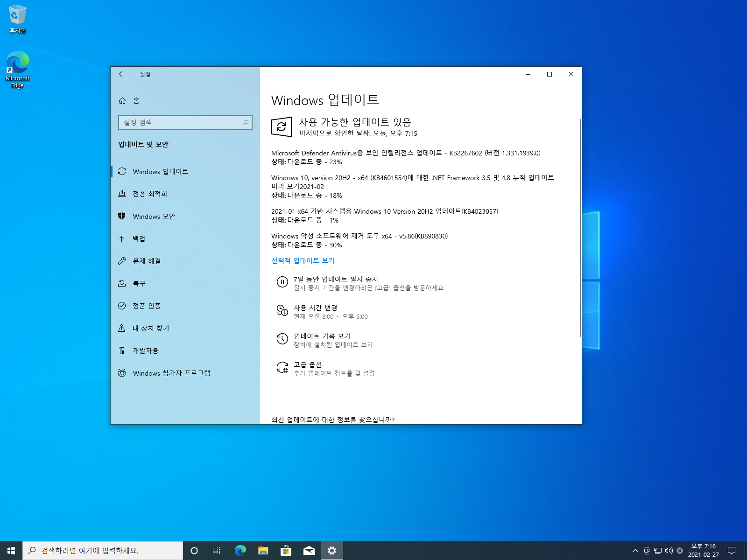Image resolution: width=747 pixels, height=560 pixels.
Task: Click the delivery optimization sidebar icon
Action: point(122,194)
